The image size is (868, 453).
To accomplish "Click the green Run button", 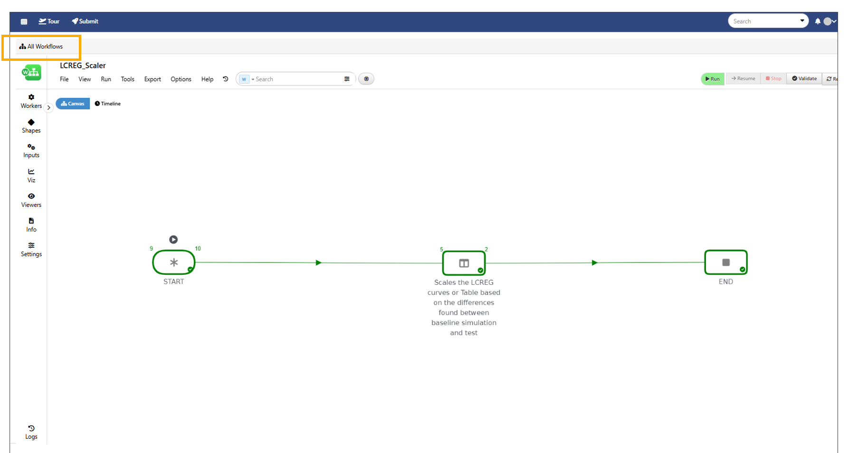I will pyautogui.click(x=712, y=79).
